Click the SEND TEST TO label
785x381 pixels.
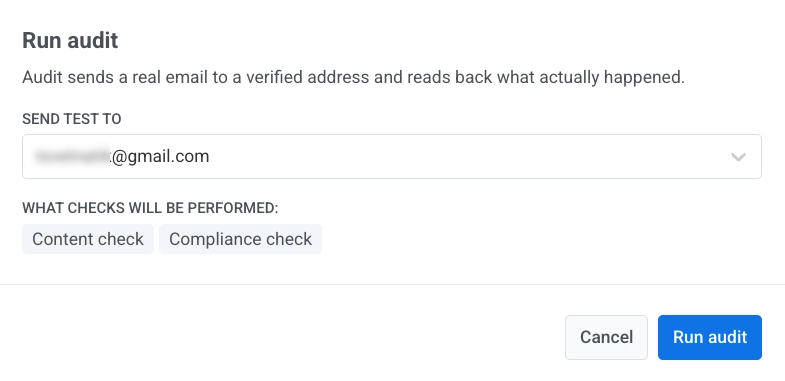72,119
